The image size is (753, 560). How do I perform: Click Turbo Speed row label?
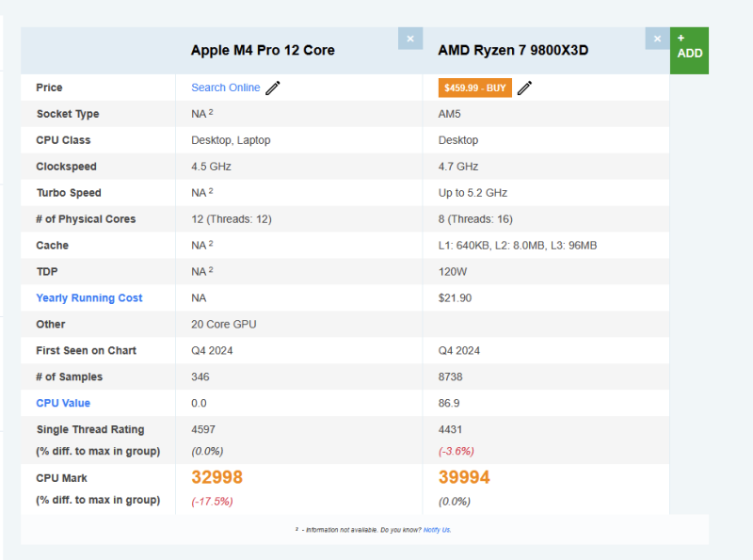pos(69,193)
